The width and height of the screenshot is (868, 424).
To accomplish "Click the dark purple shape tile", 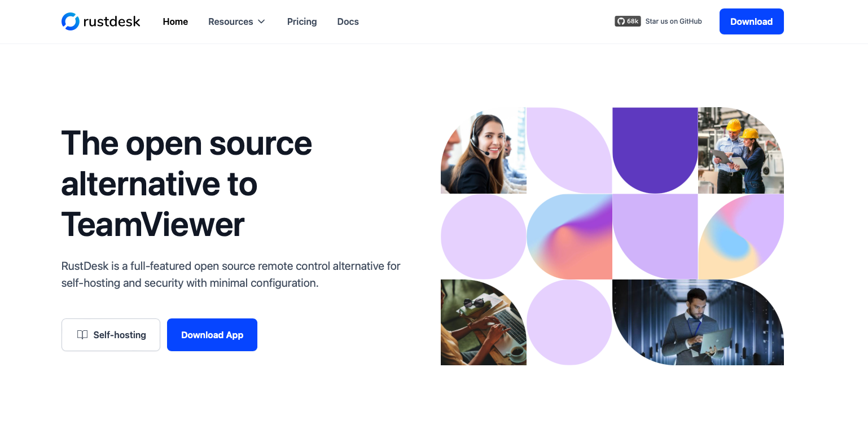I will pos(655,151).
